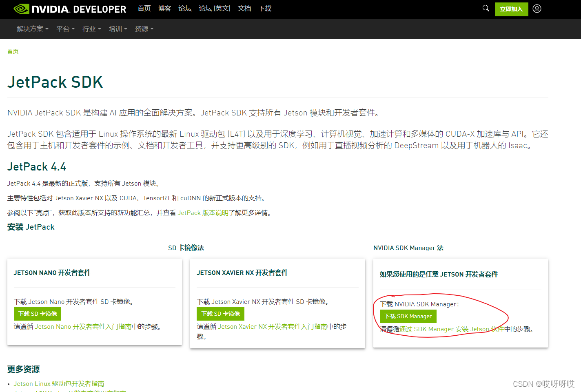This screenshot has height=392, width=581.
Task: Open 文档 in the top navigation
Action: [x=244, y=8]
